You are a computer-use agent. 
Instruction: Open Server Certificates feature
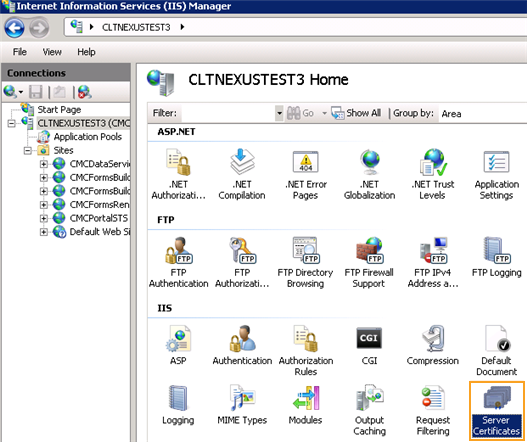(x=496, y=410)
